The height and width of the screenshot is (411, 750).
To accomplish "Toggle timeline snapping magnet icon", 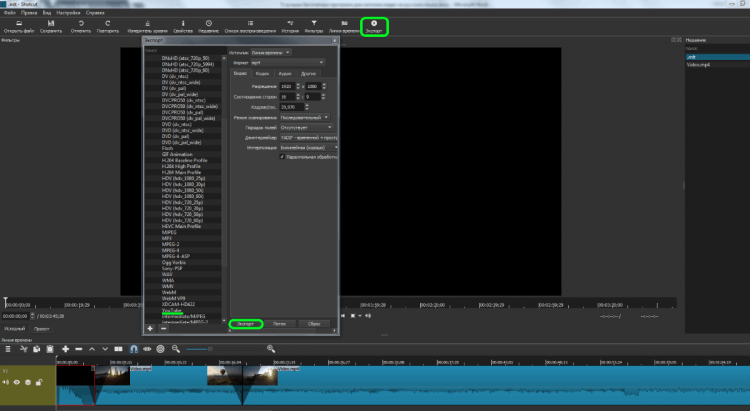I will pyautogui.click(x=134, y=349).
